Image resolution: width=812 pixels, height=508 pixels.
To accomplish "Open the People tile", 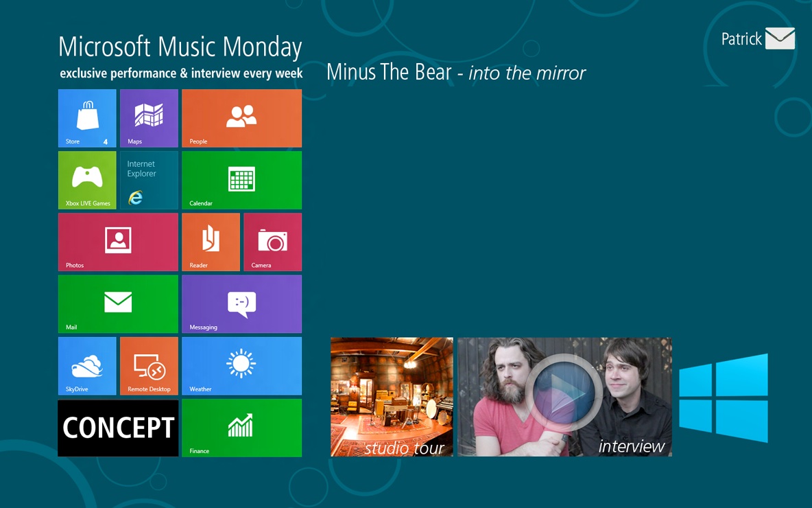I will (x=241, y=118).
